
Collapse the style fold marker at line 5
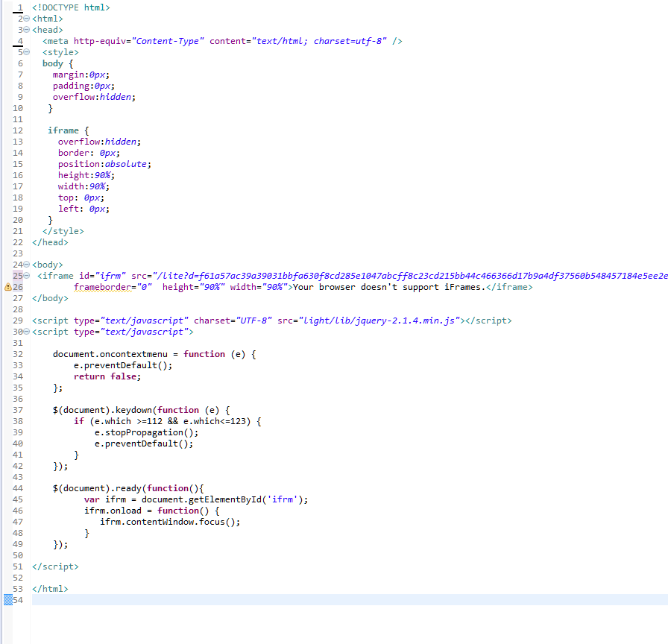coord(26,52)
